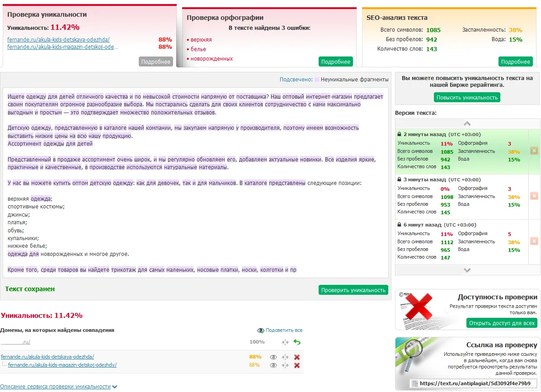Open SEO analysis details 'Подробнее' button
The height and width of the screenshot is (392, 541).
(516, 62)
